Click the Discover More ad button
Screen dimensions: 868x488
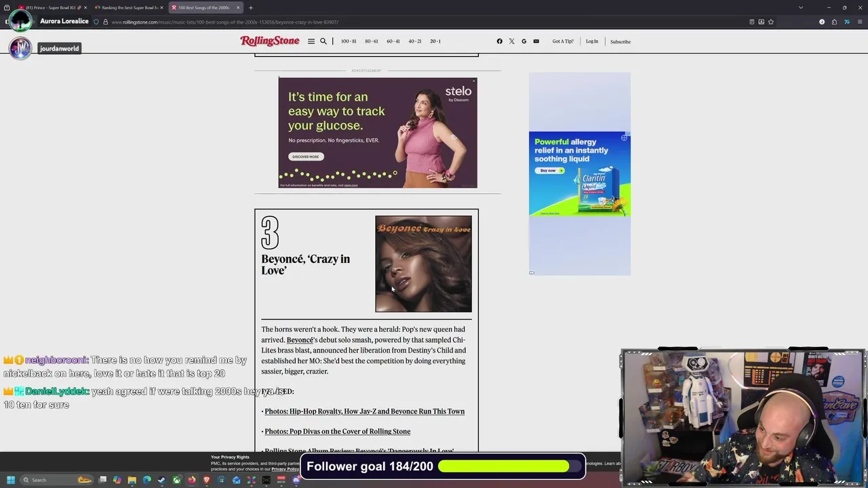[305, 157]
